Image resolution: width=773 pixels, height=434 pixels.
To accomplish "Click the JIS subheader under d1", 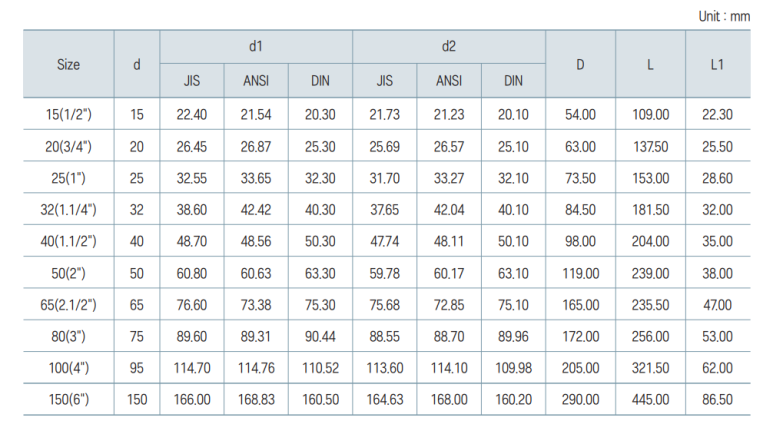I will click(x=192, y=81).
